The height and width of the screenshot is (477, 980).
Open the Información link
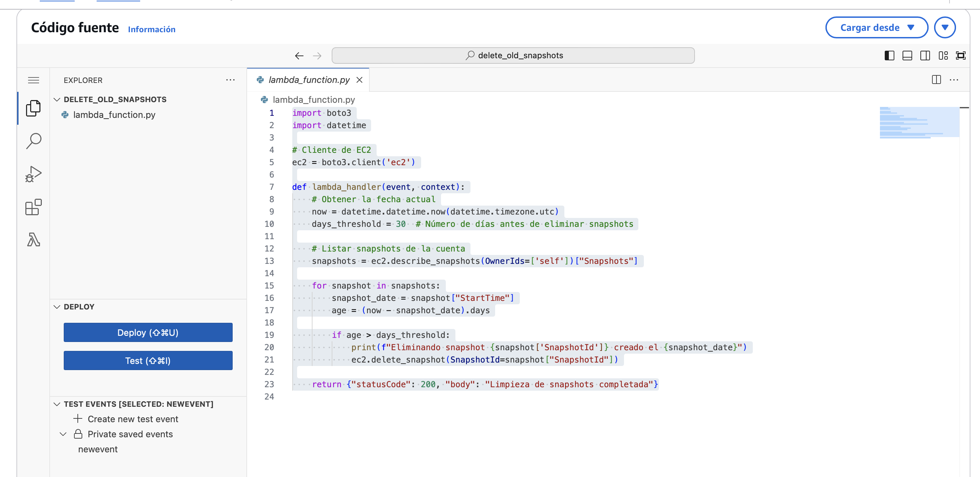click(151, 29)
